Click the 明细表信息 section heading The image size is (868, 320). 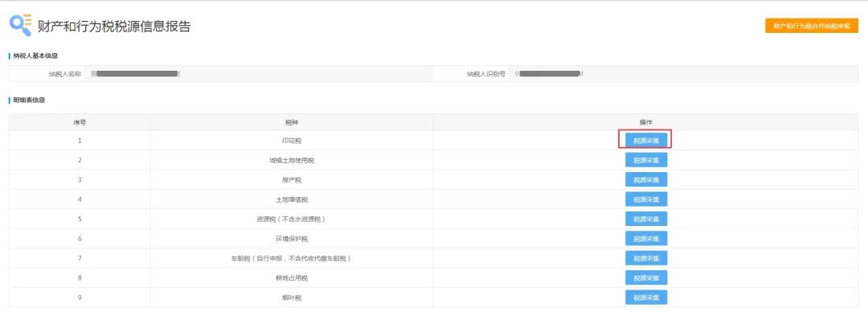30,101
